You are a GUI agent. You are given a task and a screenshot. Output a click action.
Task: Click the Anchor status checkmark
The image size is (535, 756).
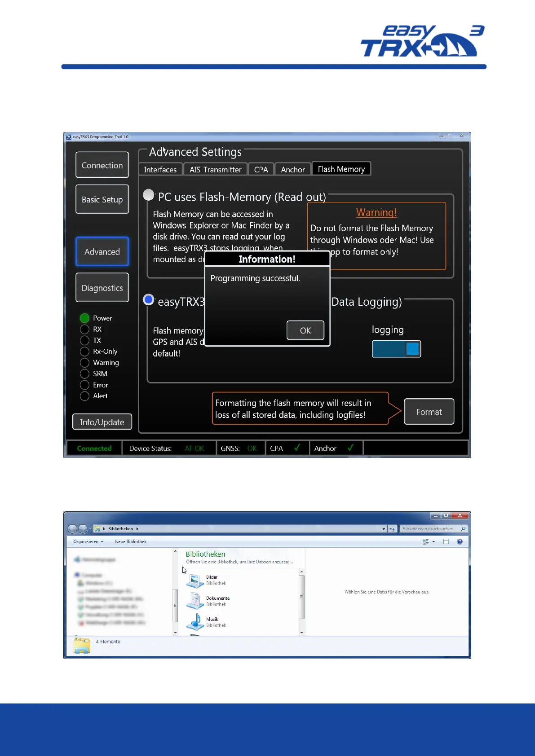click(350, 448)
